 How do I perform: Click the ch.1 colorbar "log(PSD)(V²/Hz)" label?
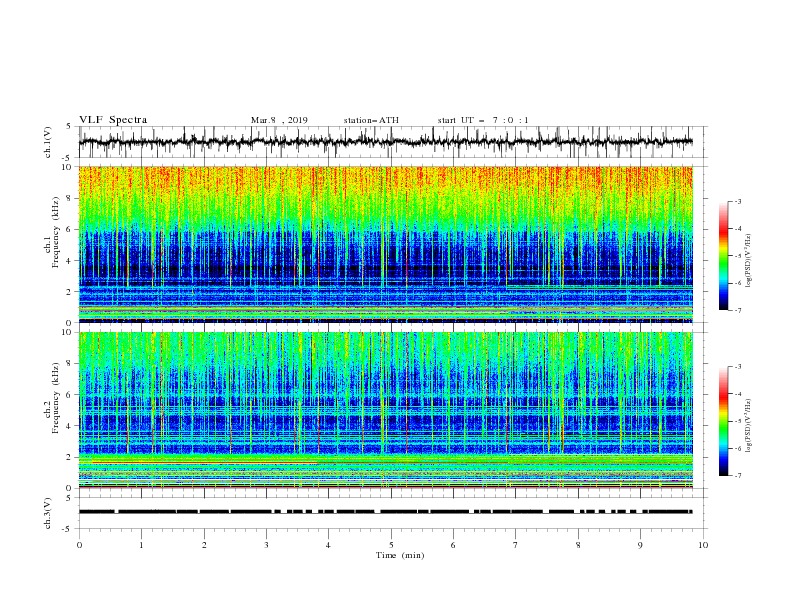(x=749, y=261)
